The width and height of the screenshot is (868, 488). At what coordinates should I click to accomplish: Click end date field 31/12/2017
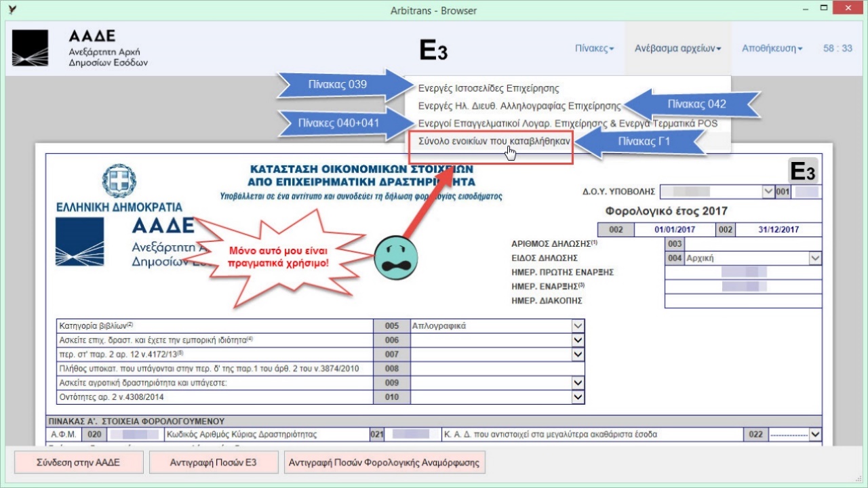tap(778, 230)
